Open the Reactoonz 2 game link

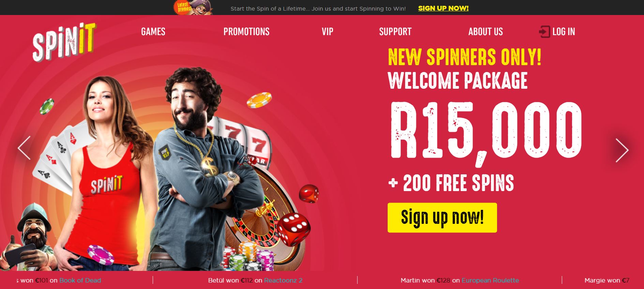coord(283,280)
